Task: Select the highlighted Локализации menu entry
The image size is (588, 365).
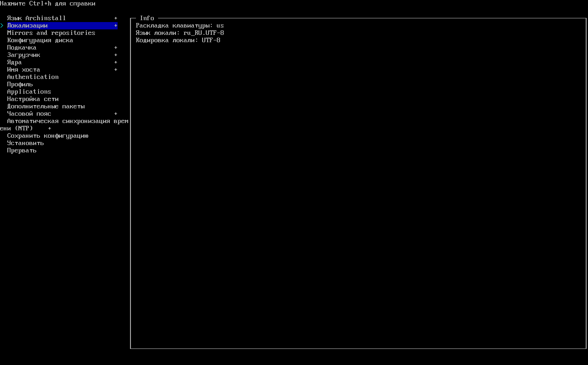Action: [x=28, y=26]
